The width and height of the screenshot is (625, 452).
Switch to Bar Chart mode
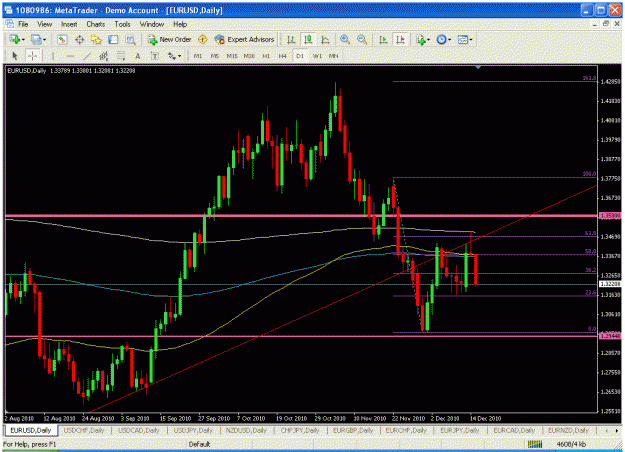[x=291, y=39]
